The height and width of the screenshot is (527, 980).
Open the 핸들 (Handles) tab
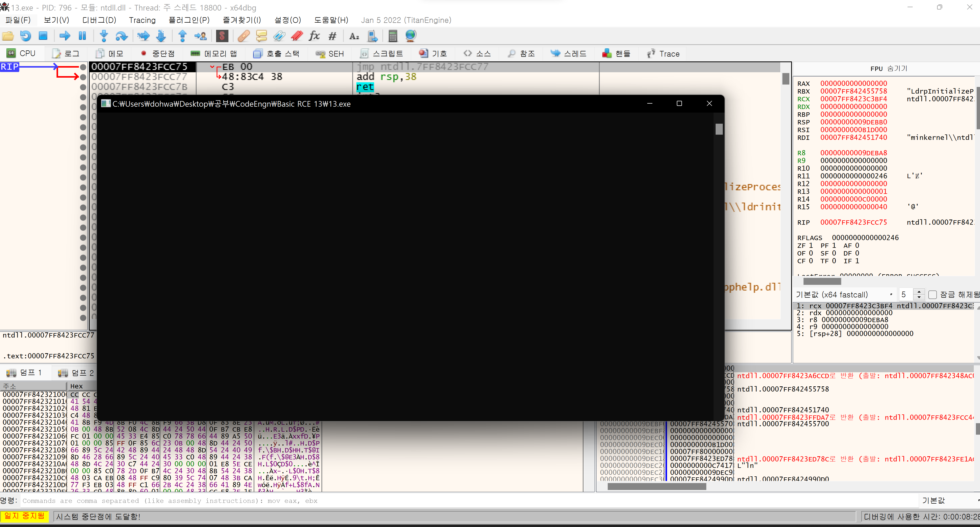pyautogui.click(x=616, y=54)
